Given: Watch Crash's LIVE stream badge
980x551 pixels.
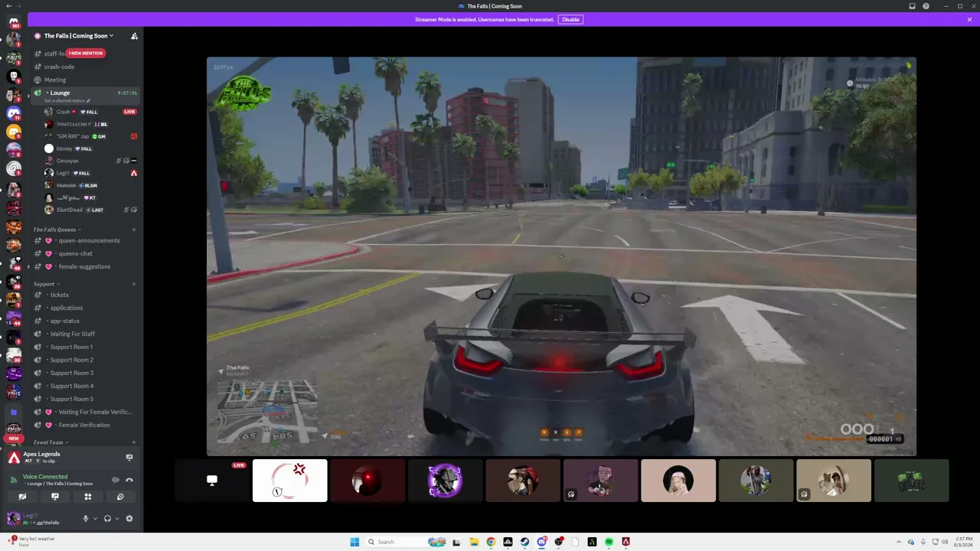Looking at the screenshot, I should tap(130, 112).
